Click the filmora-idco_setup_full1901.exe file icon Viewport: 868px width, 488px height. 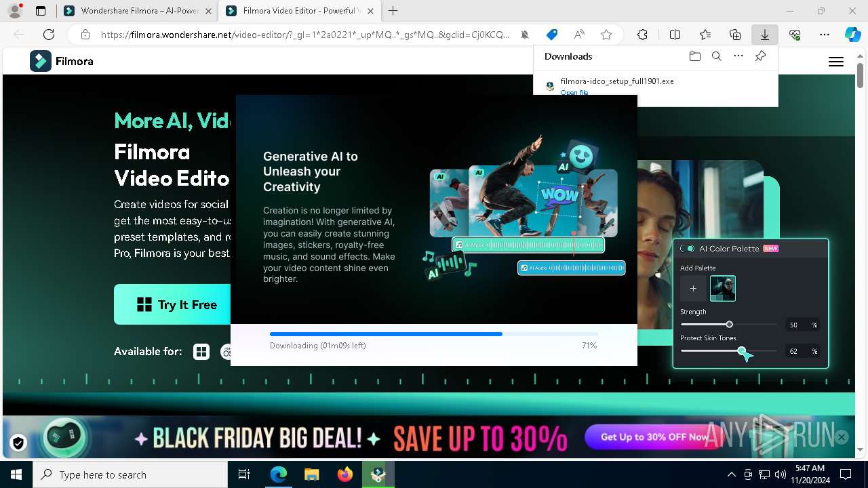[x=550, y=86]
